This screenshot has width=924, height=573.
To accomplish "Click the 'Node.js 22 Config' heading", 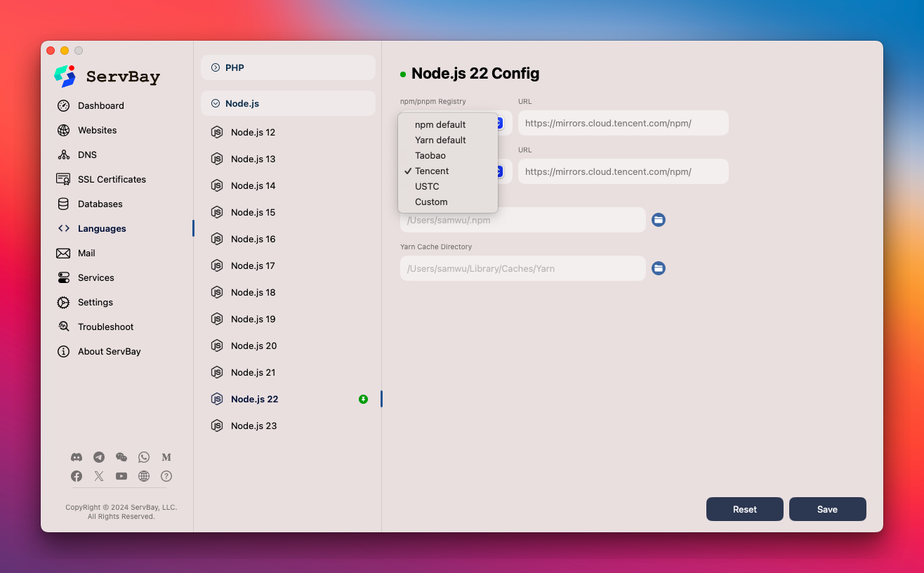I will point(475,74).
